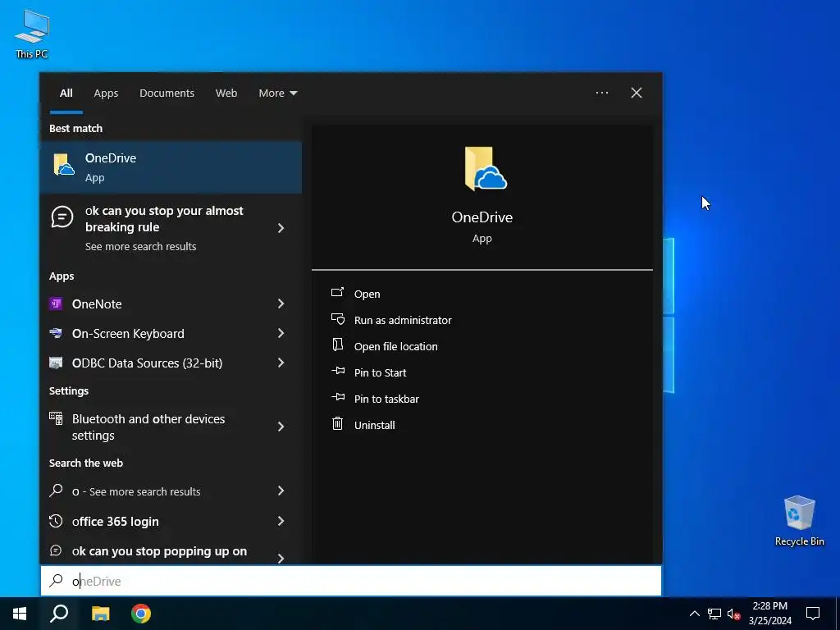The height and width of the screenshot is (630, 840).
Task: Expand arrow for Bluetooth and other devices settings
Action: 281,427
